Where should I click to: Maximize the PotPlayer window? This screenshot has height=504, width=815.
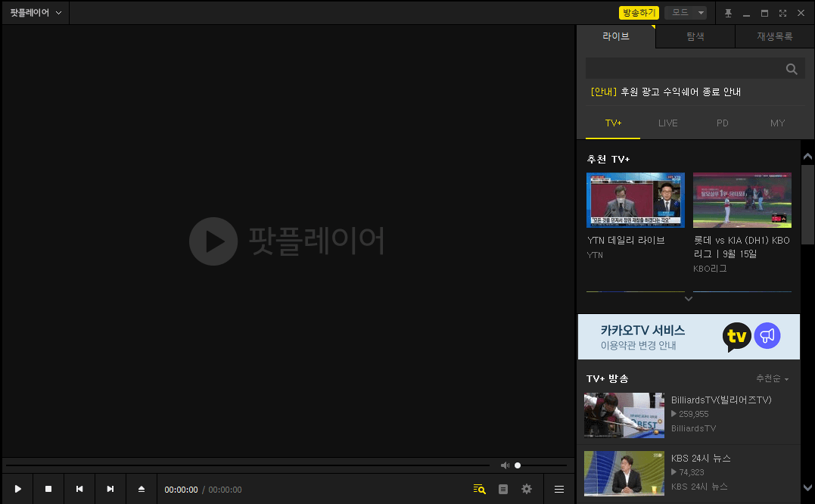tap(764, 13)
